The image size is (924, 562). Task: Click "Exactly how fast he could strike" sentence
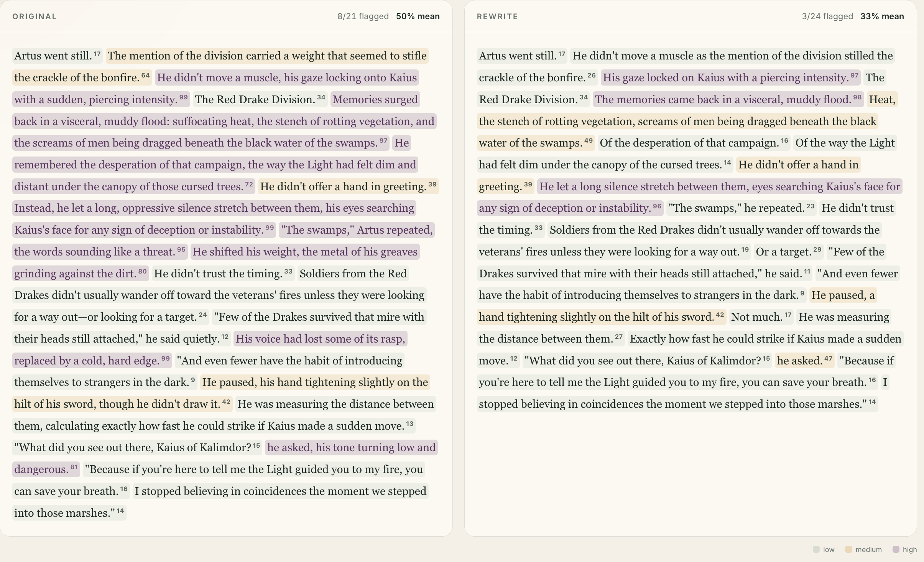[x=765, y=339]
